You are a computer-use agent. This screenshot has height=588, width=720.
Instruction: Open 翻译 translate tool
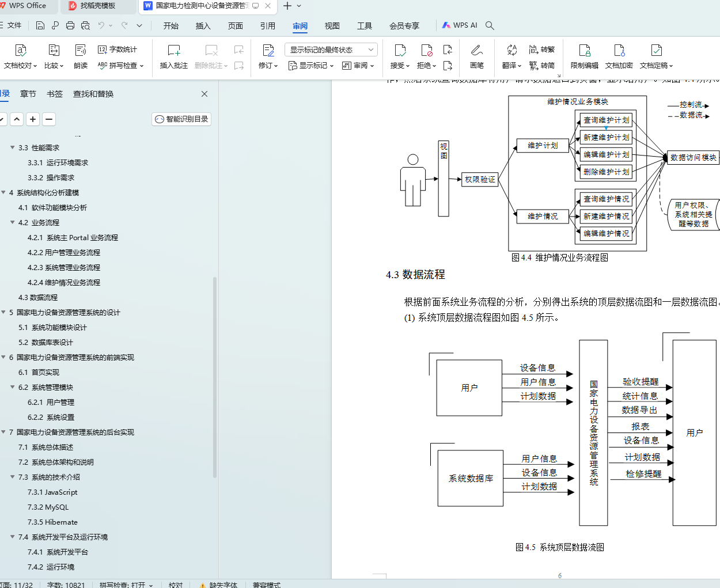pos(511,57)
